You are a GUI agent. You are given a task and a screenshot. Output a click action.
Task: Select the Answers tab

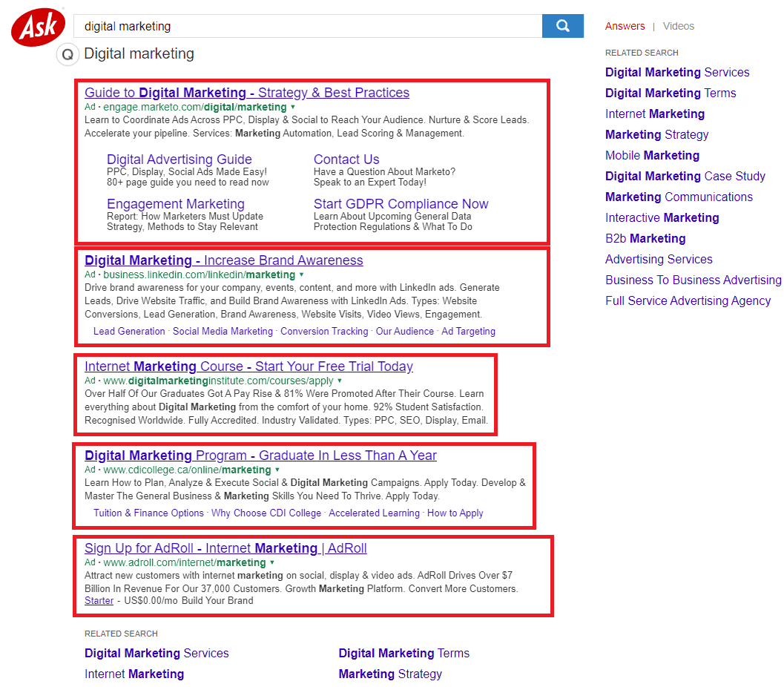(x=625, y=26)
